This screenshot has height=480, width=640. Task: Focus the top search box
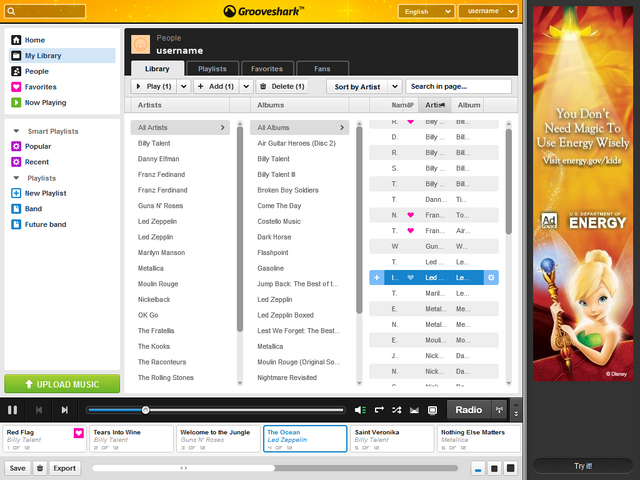point(45,11)
